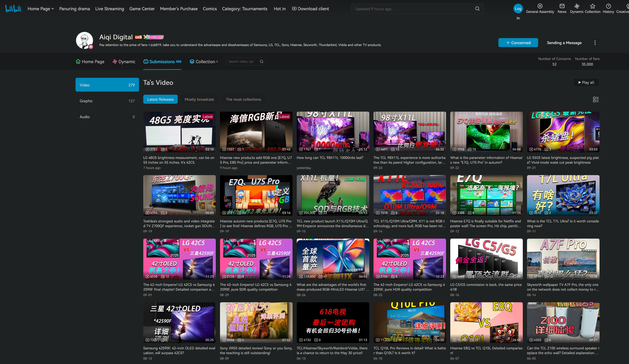Expand the Home Page dropdown arrow

point(53,9)
